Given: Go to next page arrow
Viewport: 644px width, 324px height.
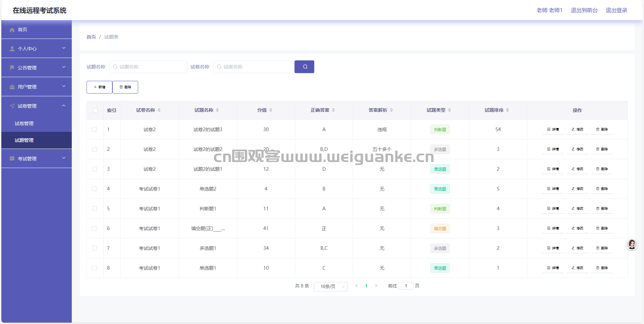Looking at the screenshot, I should click(x=376, y=286).
